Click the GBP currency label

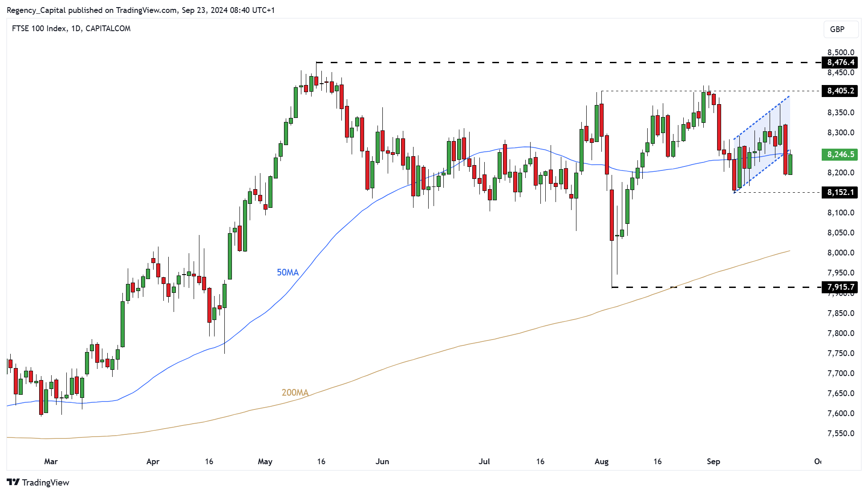pyautogui.click(x=840, y=29)
